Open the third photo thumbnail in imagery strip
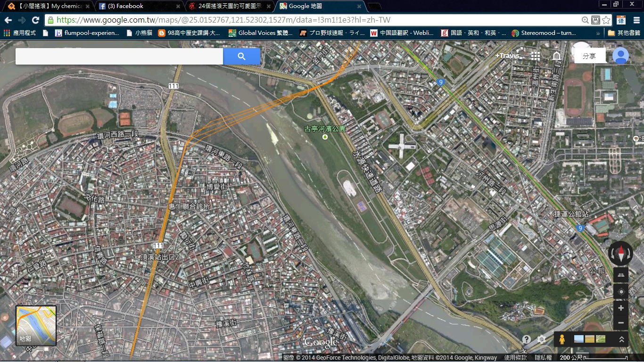644x362 pixels. tap(600, 339)
